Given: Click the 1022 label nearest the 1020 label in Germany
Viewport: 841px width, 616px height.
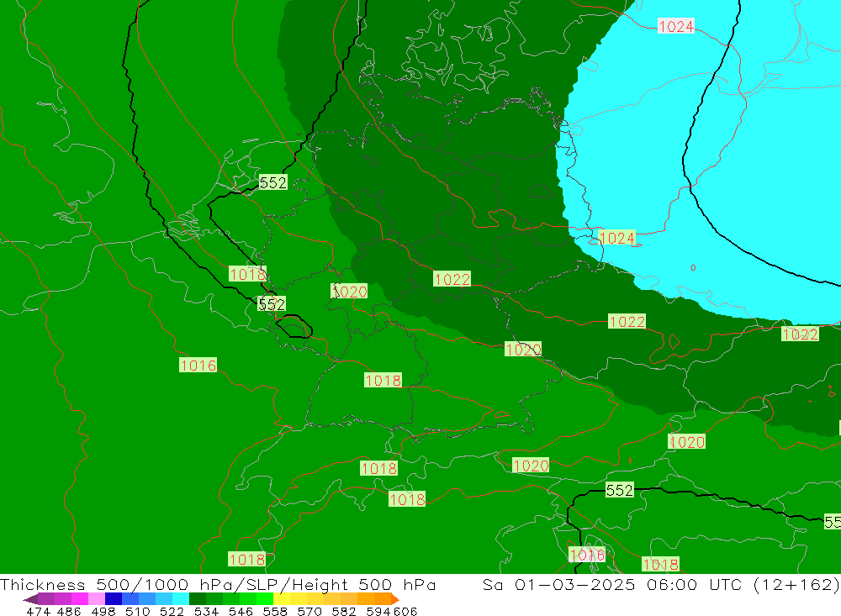Looking at the screenshot, I should (x=452, y=279).
